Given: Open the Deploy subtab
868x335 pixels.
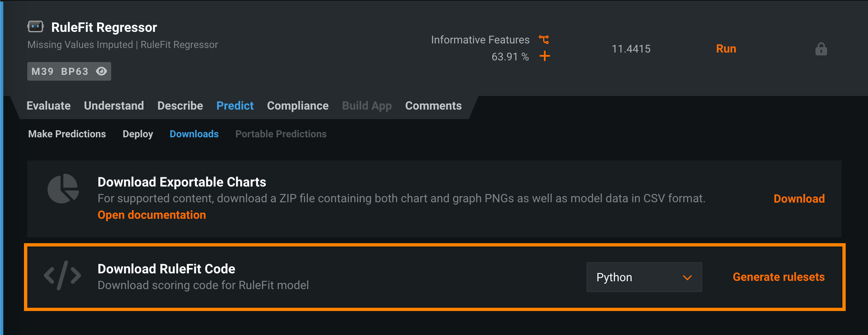Looking at the screenshot, I should 138,134.
